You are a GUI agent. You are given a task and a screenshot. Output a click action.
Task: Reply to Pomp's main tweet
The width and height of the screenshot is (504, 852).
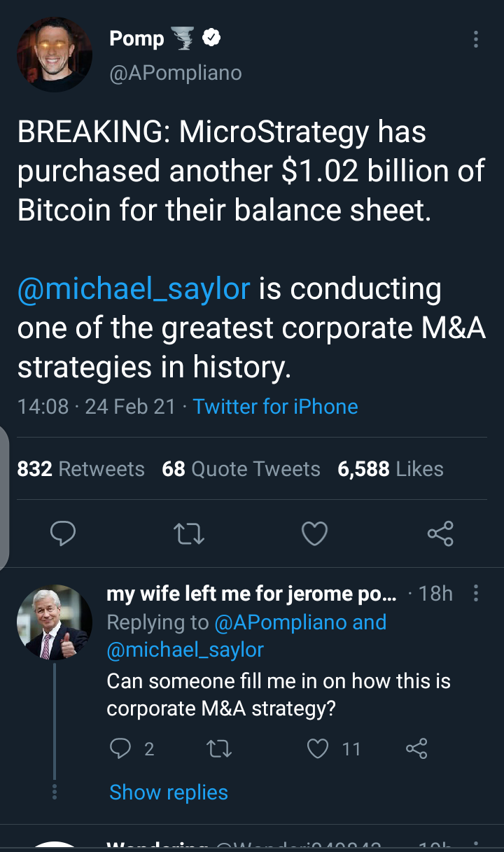coord(63,535)
